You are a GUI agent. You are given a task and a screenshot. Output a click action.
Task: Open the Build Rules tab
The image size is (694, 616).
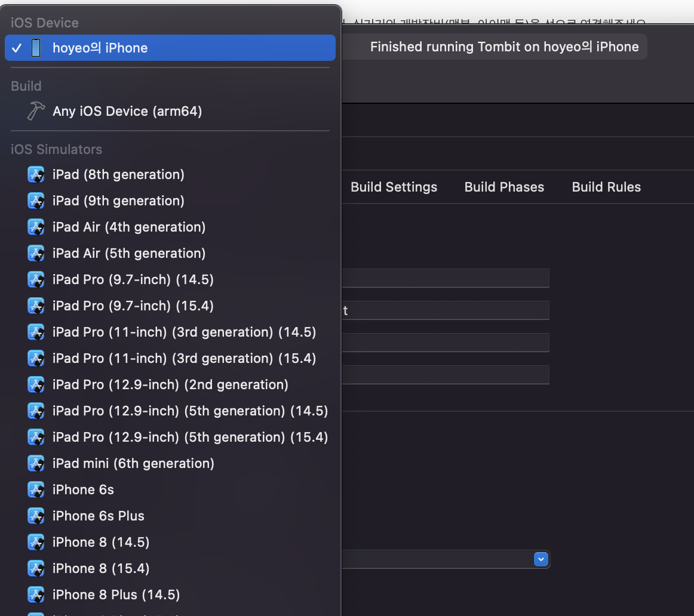606,187
